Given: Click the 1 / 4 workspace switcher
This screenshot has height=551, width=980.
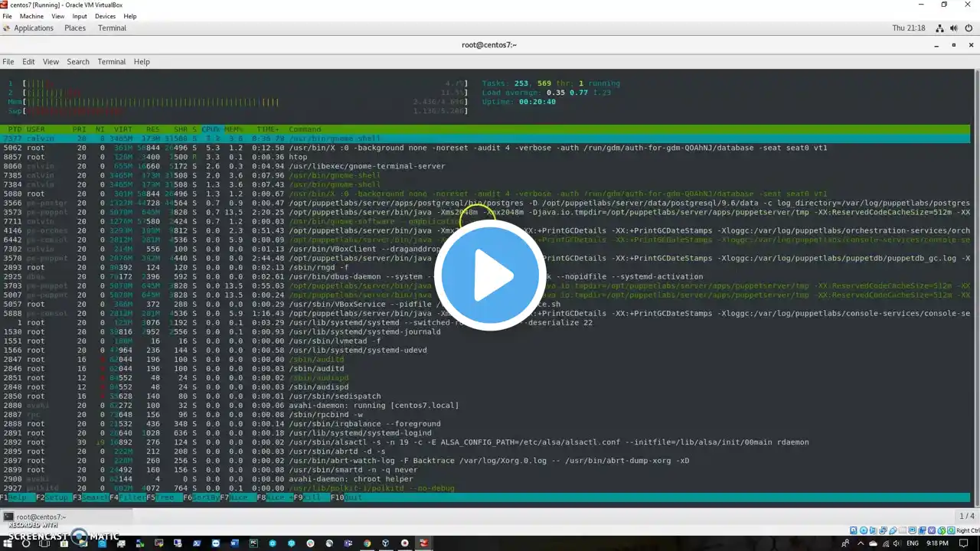Looking at the screenshot, I should [x=967, y=517].
